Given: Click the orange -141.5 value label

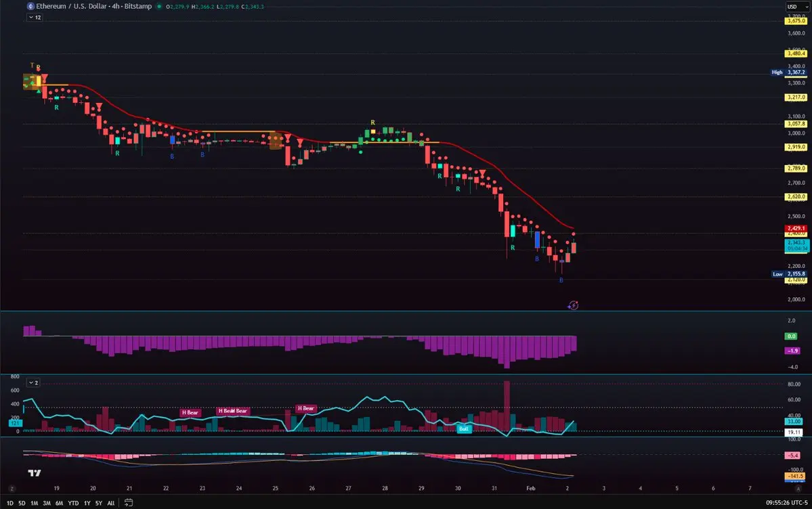Looking at the screenshot, I should pyautogui.click(x=796, y=476).
